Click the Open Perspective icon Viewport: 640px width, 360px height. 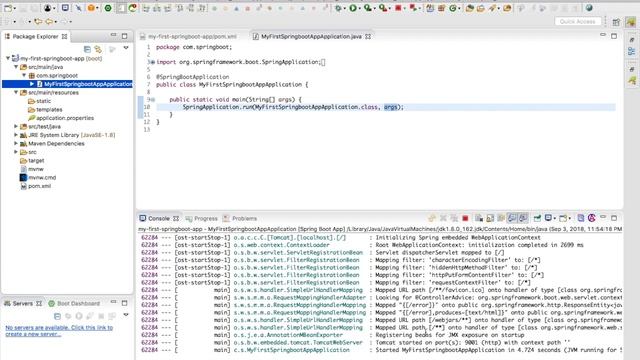tap(616, 22)
